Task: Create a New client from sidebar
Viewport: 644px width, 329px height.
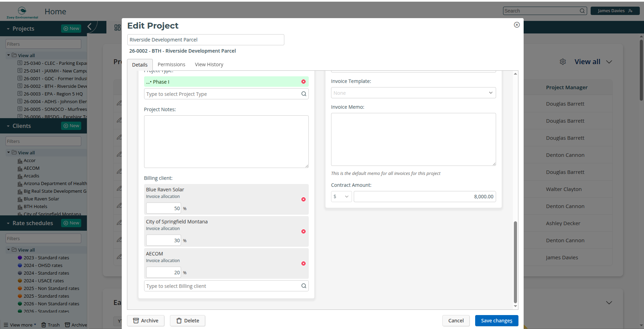Action: [x=71, y=126]
